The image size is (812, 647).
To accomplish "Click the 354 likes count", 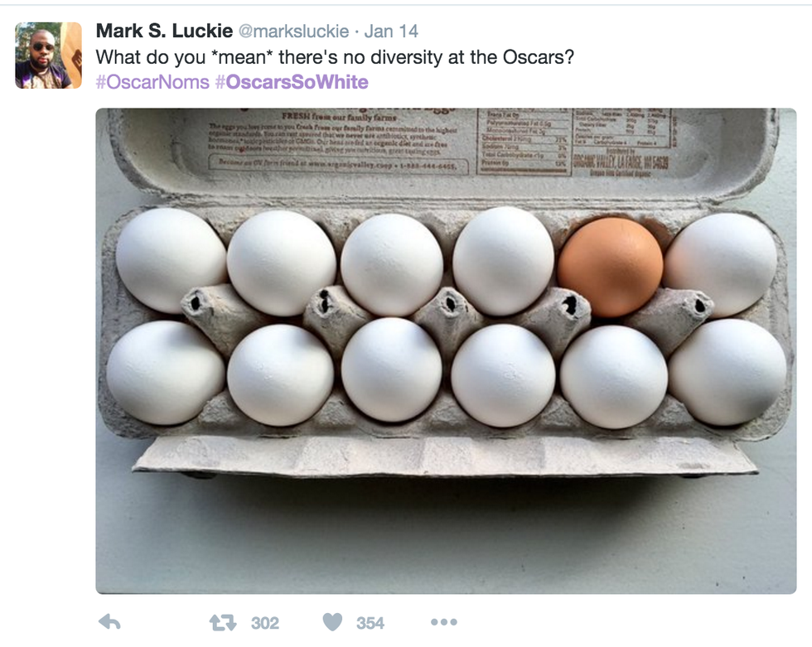I will (x=370, y=623).
